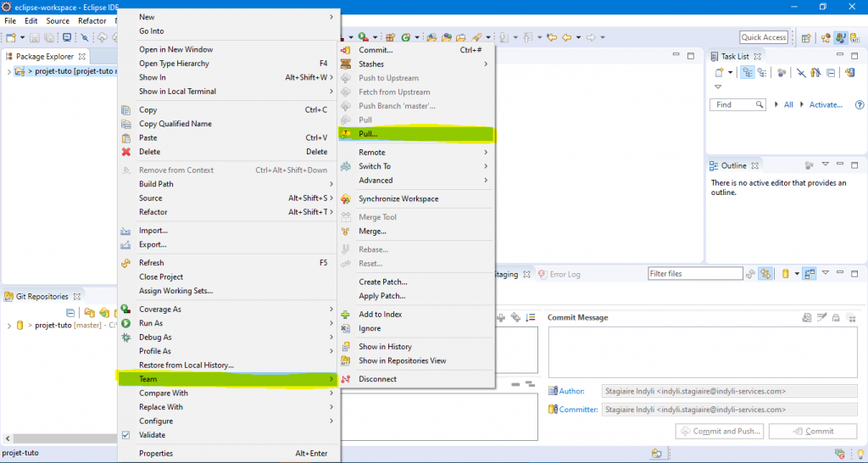Toggle Categorized view in Task List
The image size is (868, 463).
[x=748, y=73]
